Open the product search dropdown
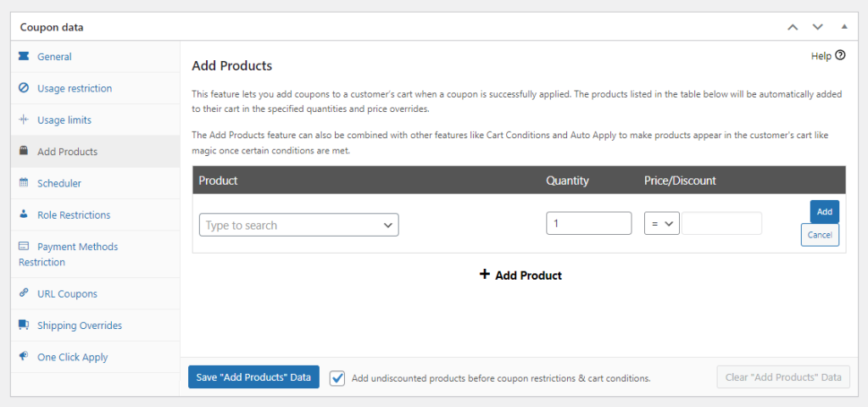The width and height of the screenshot is (868, 407). pos(298,225)
